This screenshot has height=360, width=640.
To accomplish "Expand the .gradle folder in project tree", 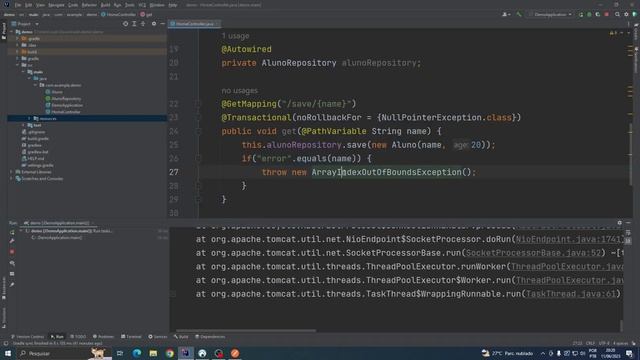I will (x=17, y=38).
